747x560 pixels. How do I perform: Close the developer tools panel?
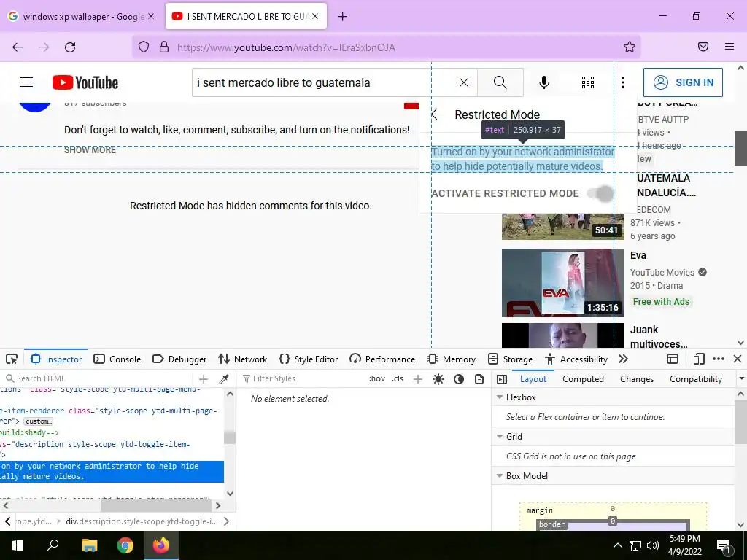(738, 359)
